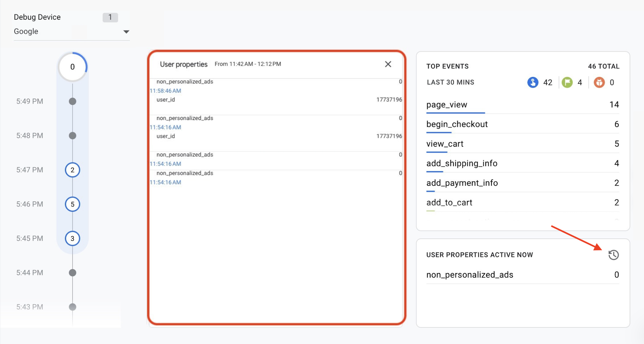644x344 pixels.
Task: Click the current seconds circle showing 0
Action: pos(72,67)
